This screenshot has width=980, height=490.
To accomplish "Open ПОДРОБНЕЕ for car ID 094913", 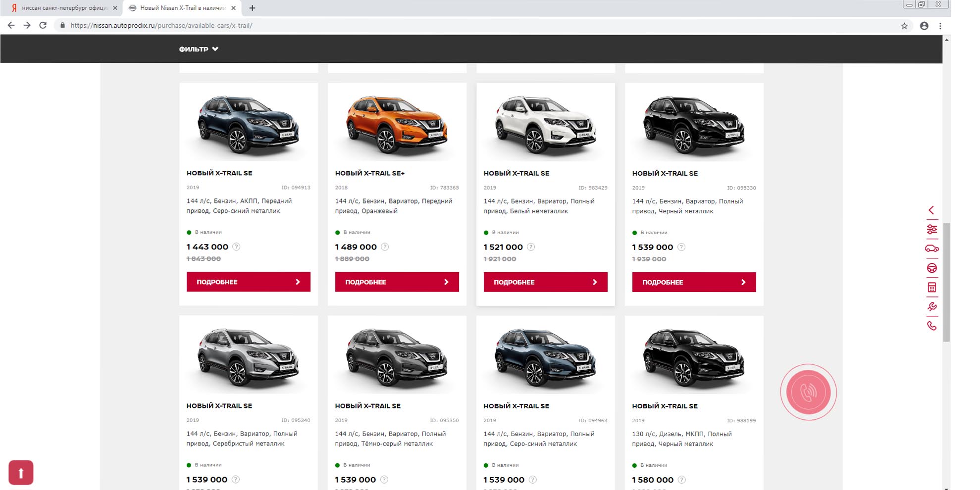I will 248,282.
